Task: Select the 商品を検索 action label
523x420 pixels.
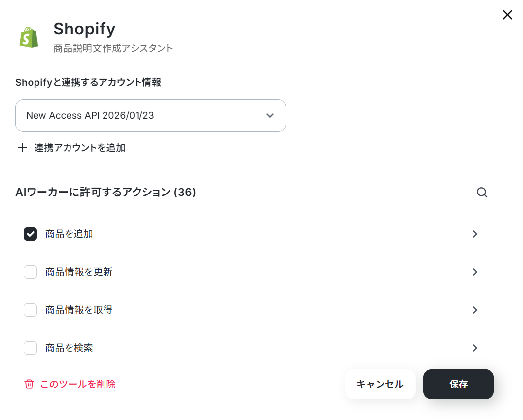Action: [69, 348]
